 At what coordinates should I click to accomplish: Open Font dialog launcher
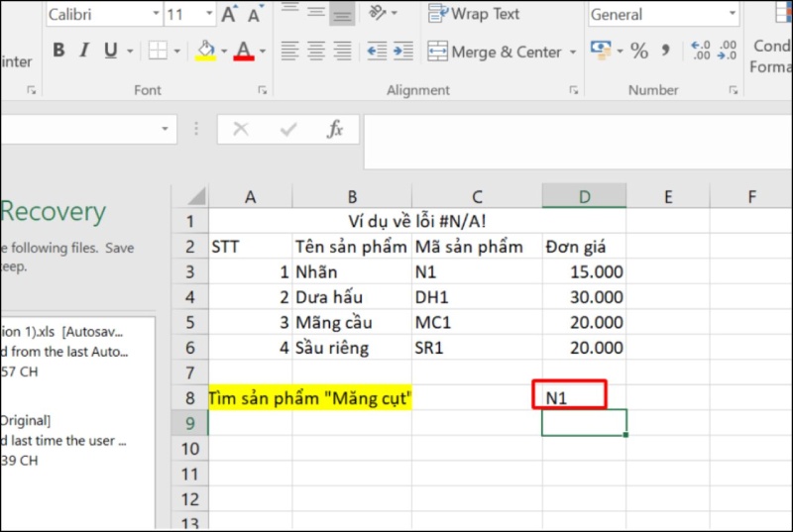(x=262, y=90)
